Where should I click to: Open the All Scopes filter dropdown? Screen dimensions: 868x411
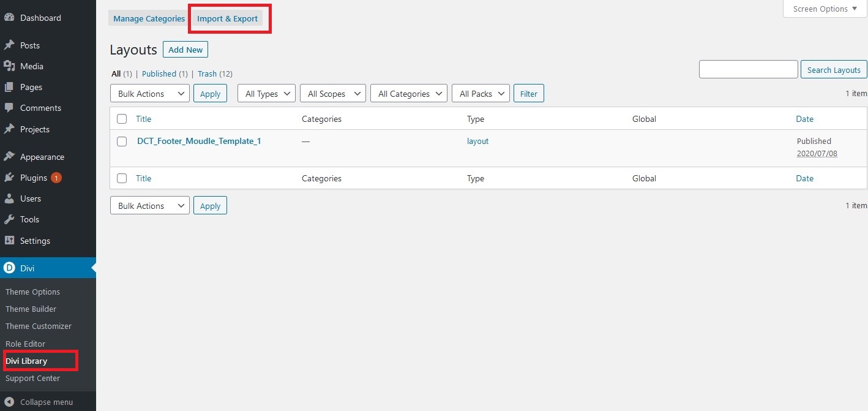333,94
